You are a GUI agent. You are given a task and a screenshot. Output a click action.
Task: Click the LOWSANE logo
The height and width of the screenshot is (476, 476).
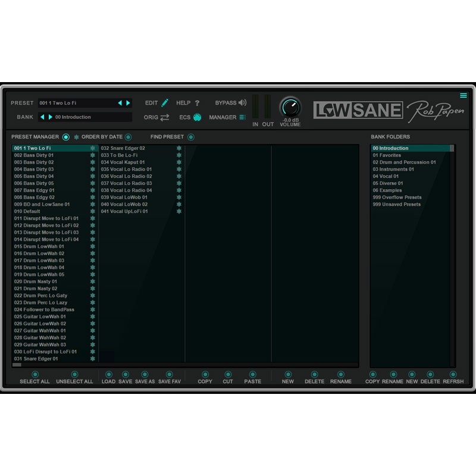point(358,110)
